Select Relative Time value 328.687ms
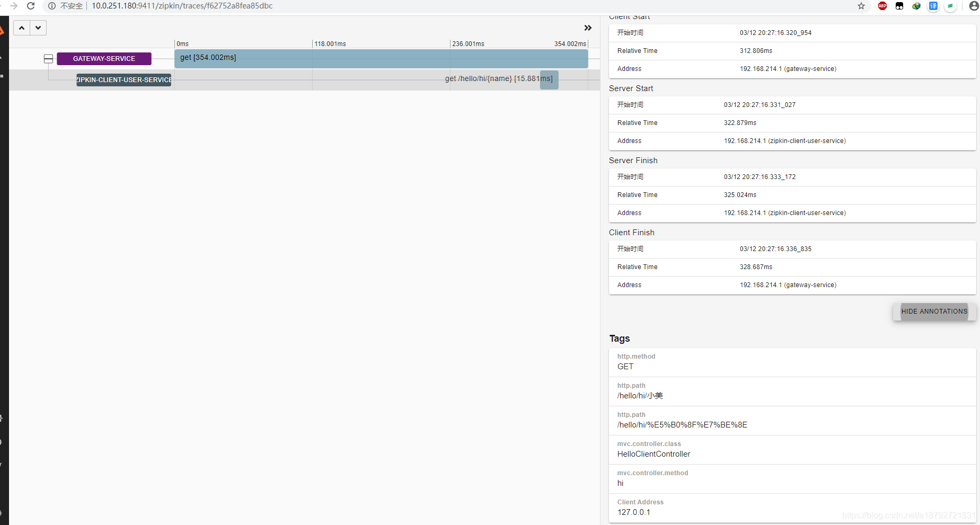This screenshot has height=525, width=980. (756, 267)
